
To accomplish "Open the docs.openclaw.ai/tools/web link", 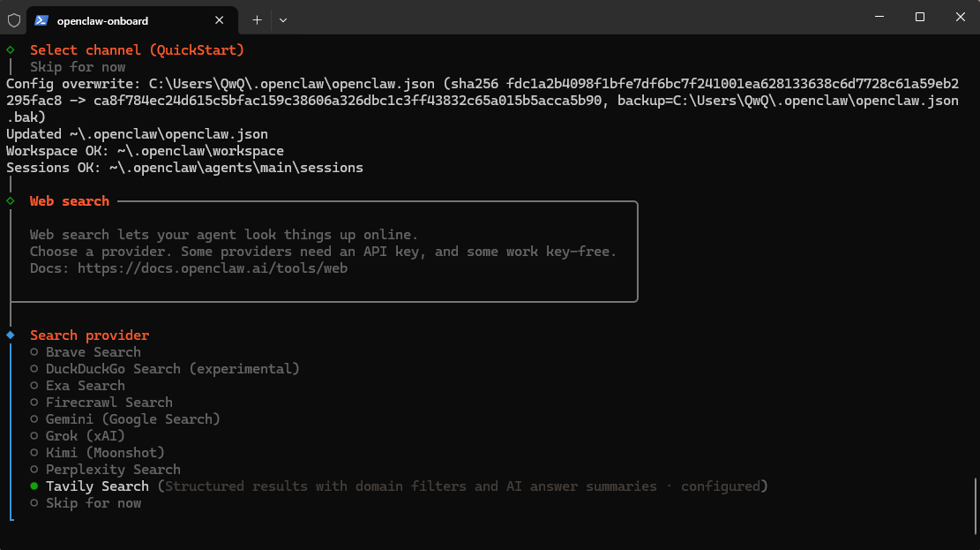I will pos(212,268).
